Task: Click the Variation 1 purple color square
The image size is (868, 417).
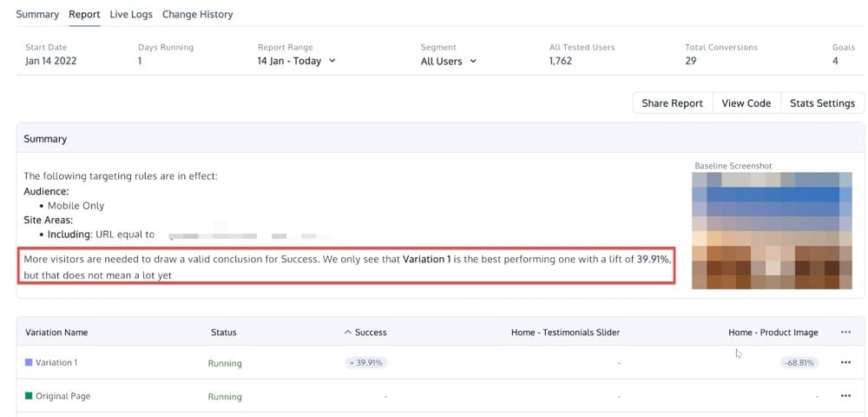Action: pos(29,363)
